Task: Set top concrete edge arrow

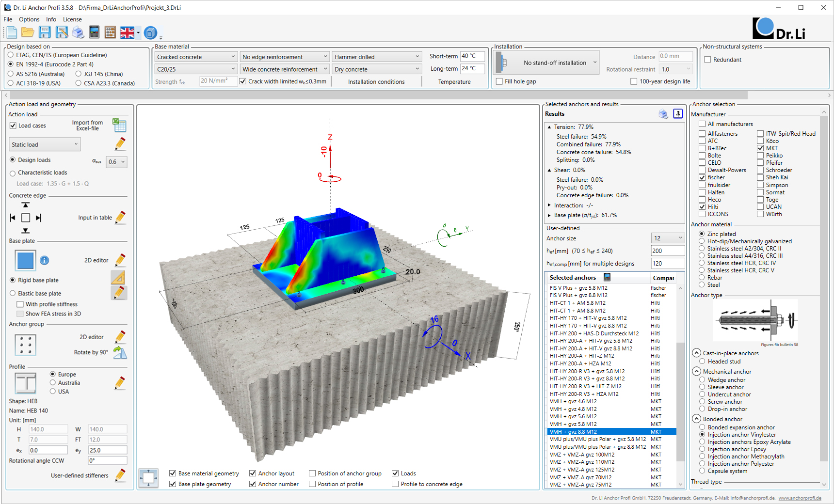Action: coord(26,205)
